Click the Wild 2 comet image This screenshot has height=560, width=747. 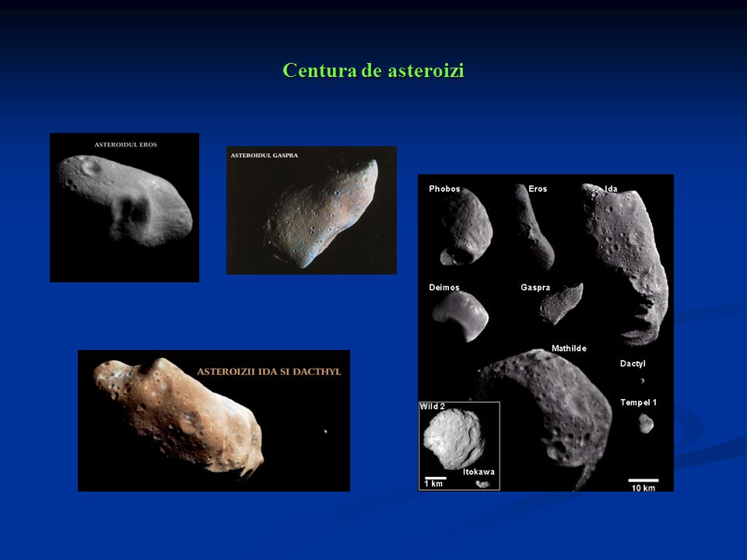(x=454, y=439)
